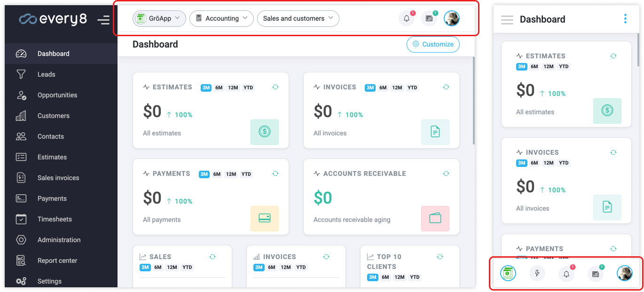
Task: Open the Accounting dropdown menu
Action: [x=221, y=18]
